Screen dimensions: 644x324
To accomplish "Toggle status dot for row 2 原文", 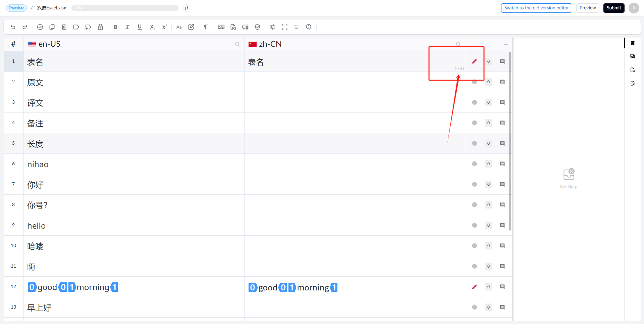I will point(474,82).
